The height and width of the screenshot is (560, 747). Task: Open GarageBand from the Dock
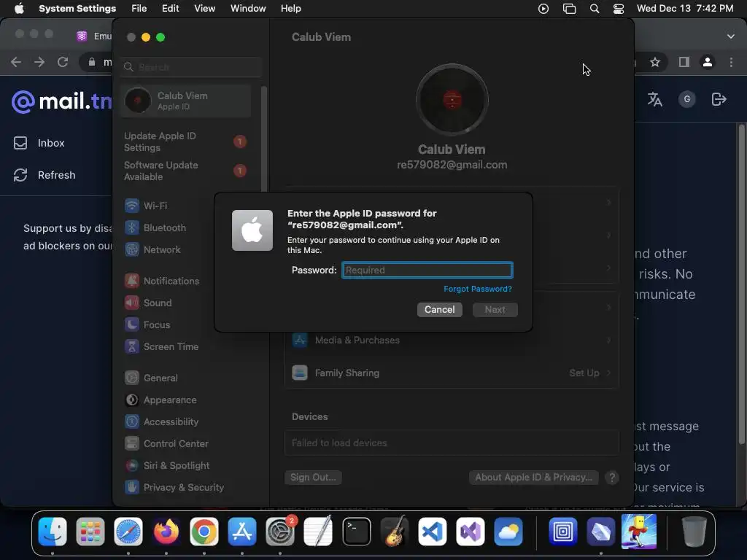click(x=395, y=531)
